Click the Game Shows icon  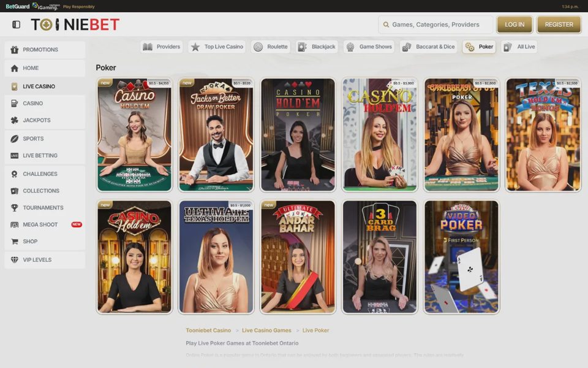[350, 47]
